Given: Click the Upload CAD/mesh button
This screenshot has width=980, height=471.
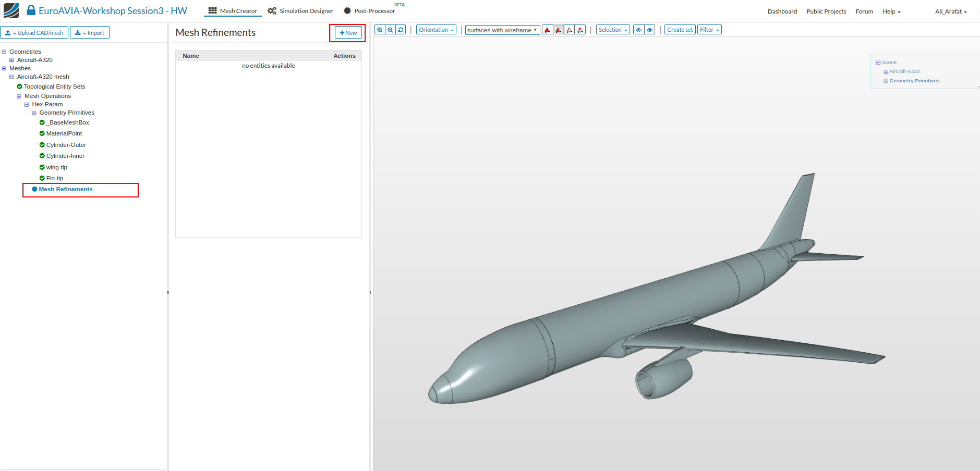Looking at the screenshot, I should pos(34,33).
